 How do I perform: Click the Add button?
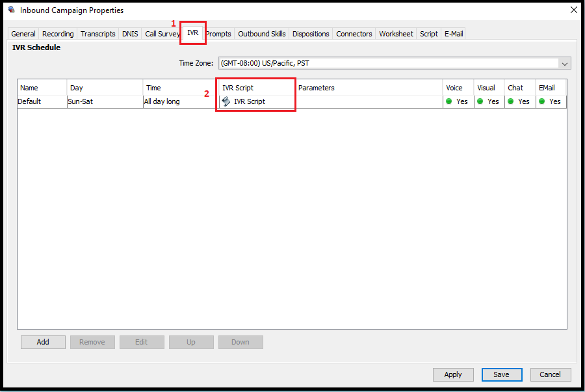(x=43, y=342)
